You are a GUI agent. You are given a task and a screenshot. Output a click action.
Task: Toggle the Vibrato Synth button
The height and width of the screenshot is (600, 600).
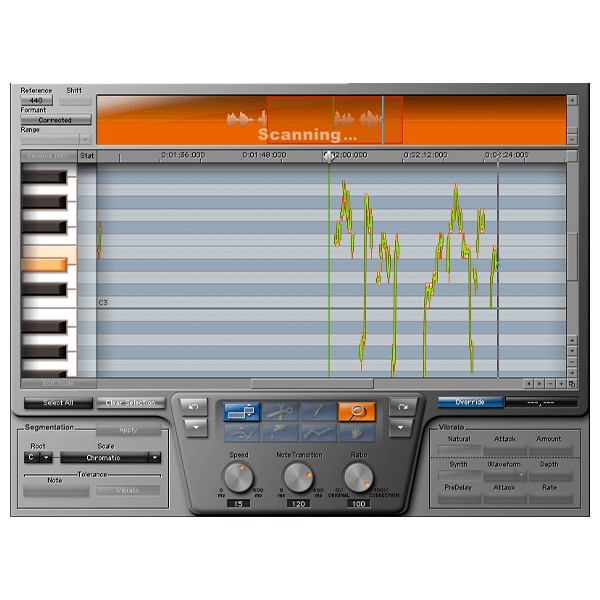tap(460, 475)
